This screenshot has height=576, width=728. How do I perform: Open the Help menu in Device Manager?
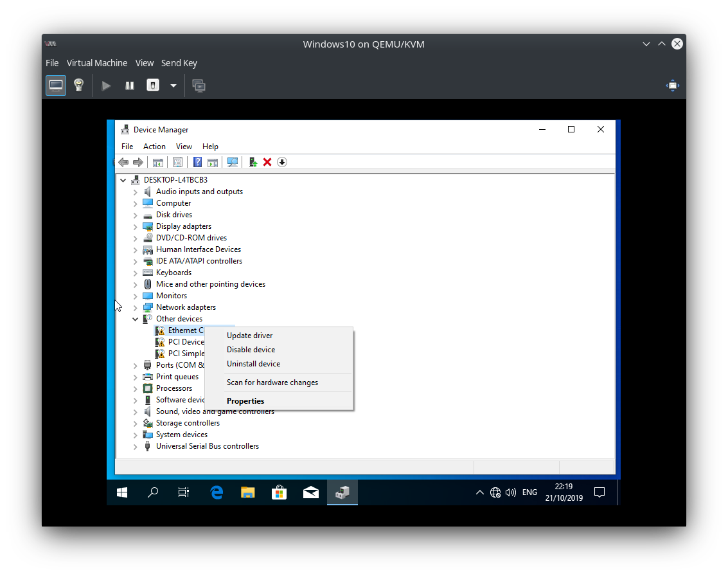point(210,147)
